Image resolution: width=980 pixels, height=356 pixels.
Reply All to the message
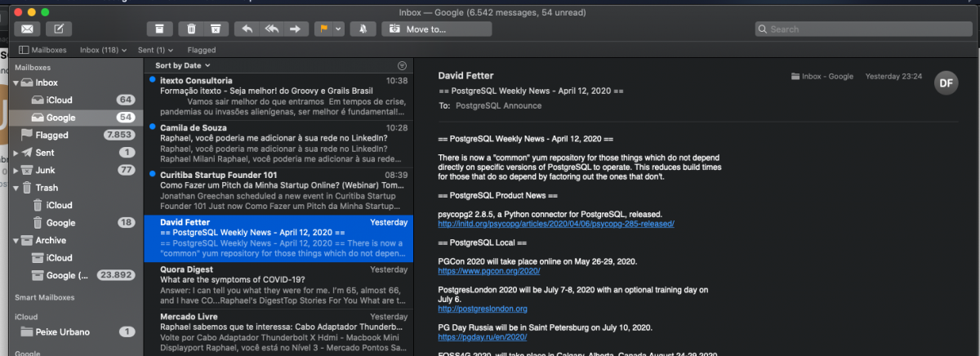click(271, 29)
